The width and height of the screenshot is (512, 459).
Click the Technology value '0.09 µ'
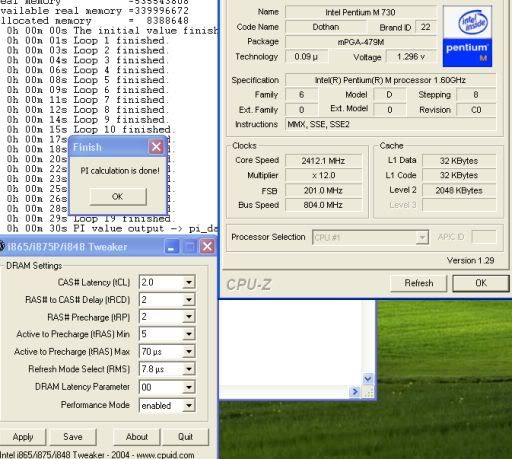coord(306,57)
